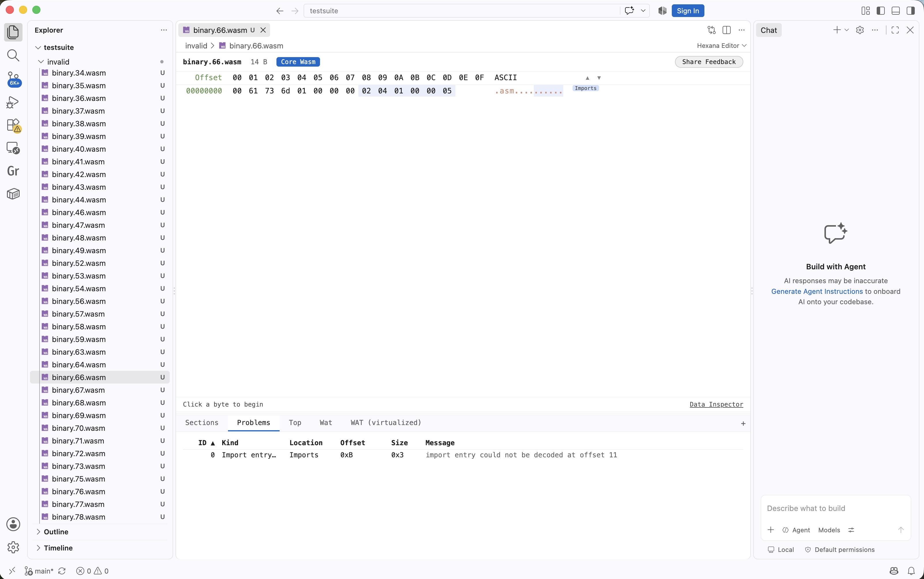Open binary.67.wasm in the explorer
Image resolution: width=924 pixels, height=579 pixels.
pos(100,390)
